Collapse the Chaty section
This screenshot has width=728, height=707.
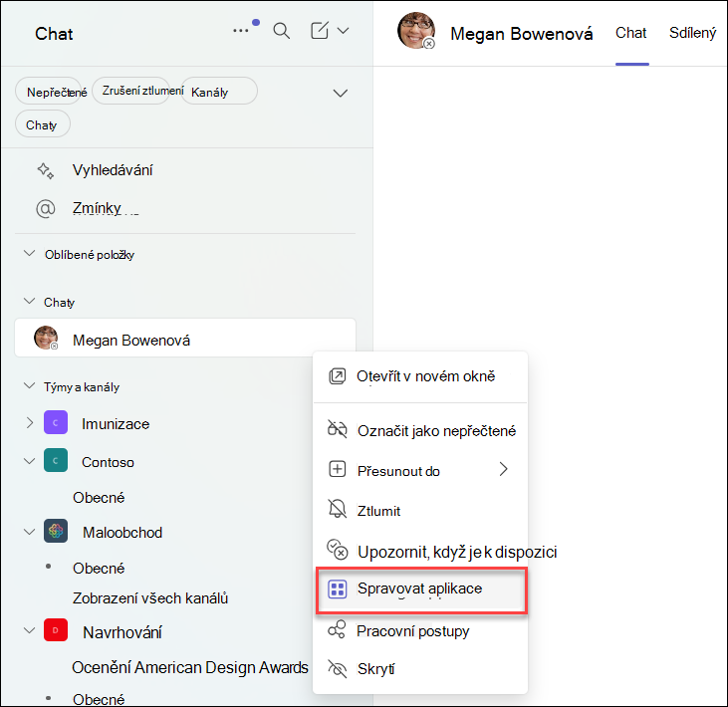click(x=29, y=301)
